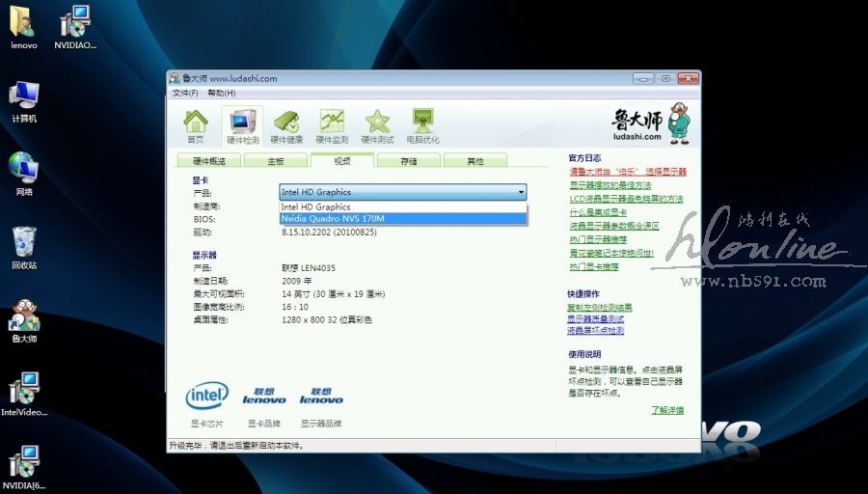The width and height of the screenshot is (868, 494).
Task: Select the NVIDIAO... installer desktop icon
Action: coord(75,28)
